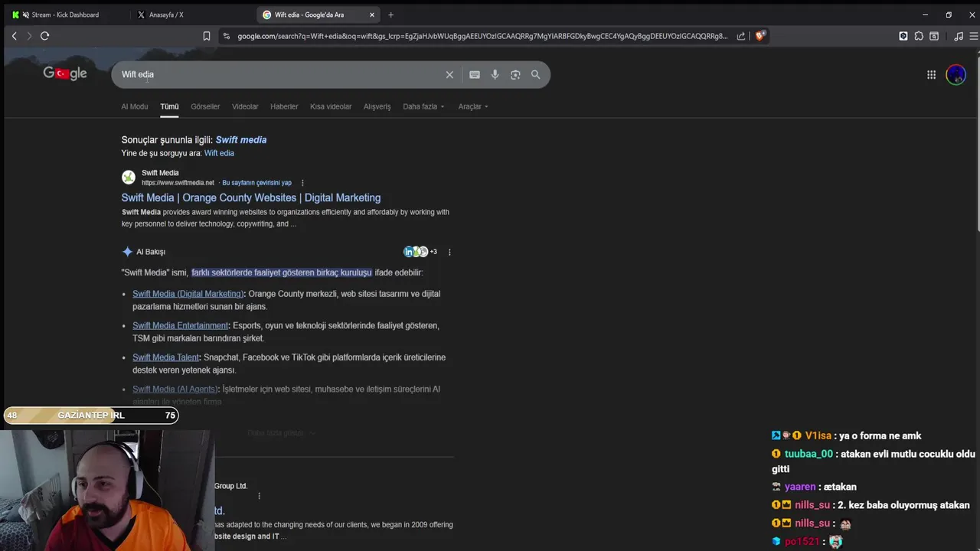This screenshot has height=551, width=980.
Task: Open Swift Media (AI Agents) link
Action: point(175,390)
